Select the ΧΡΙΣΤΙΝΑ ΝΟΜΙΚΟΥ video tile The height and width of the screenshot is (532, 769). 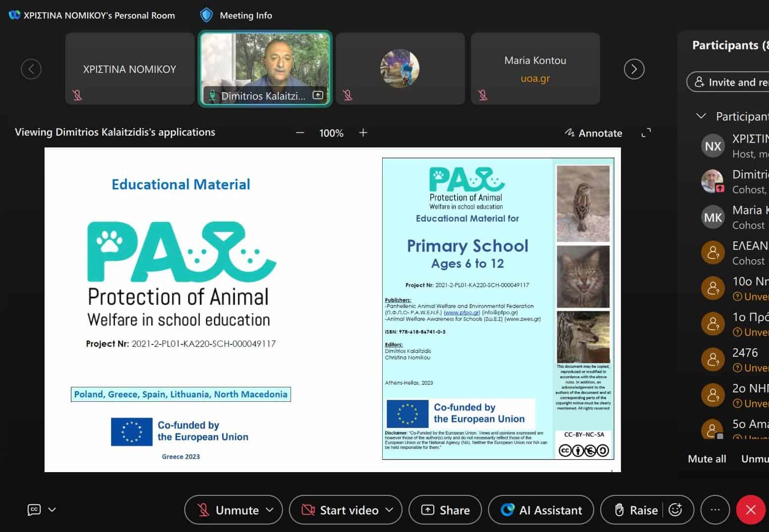tap(130, 69)
